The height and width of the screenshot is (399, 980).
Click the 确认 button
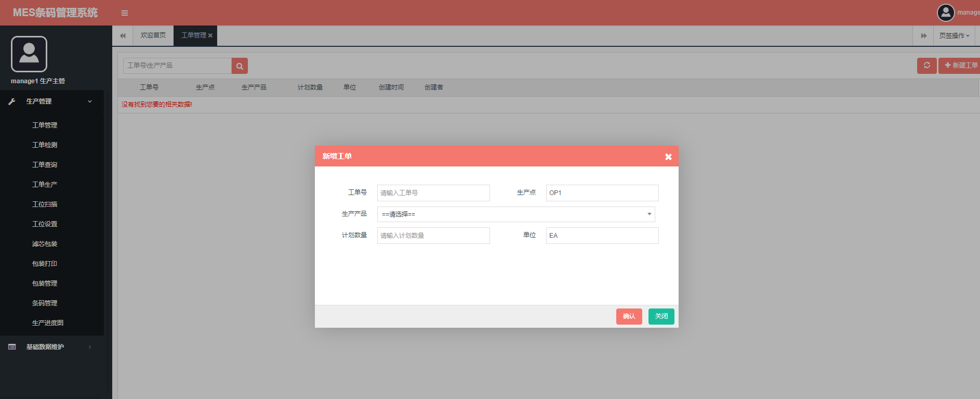click(629, 316)
